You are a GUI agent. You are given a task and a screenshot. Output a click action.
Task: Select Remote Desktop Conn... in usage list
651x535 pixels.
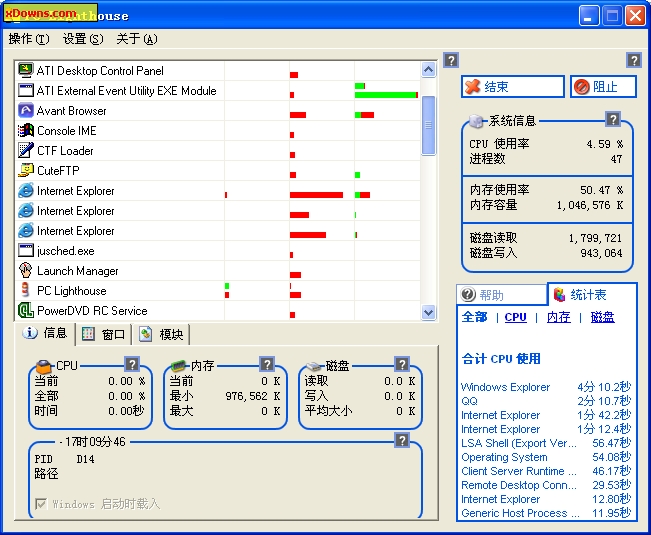pyautogui.click(x=519, y=485)
